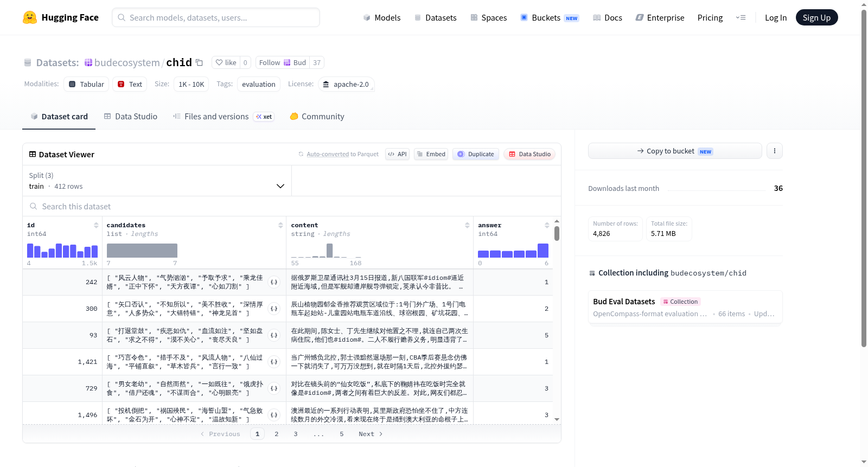
Task: Expand candidates cell in row 300
Action: [x=274, y=309]
